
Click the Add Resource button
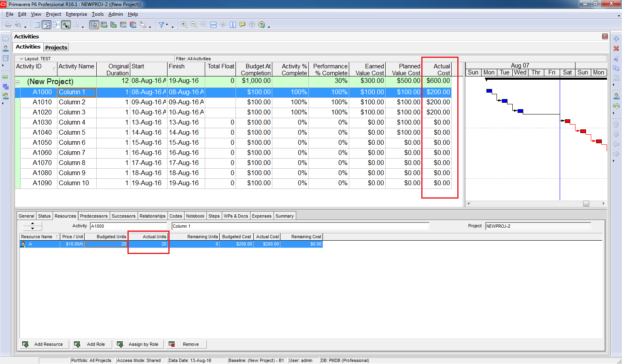[44, 344]
